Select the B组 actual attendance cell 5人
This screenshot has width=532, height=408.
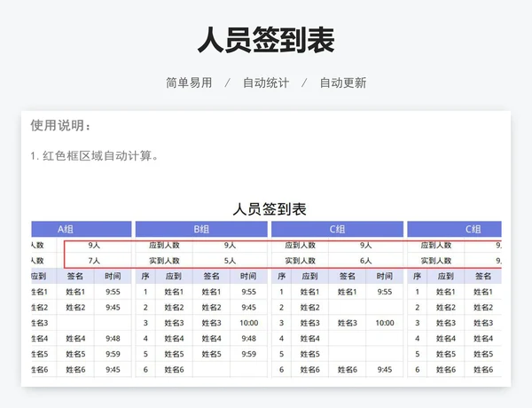230,261
